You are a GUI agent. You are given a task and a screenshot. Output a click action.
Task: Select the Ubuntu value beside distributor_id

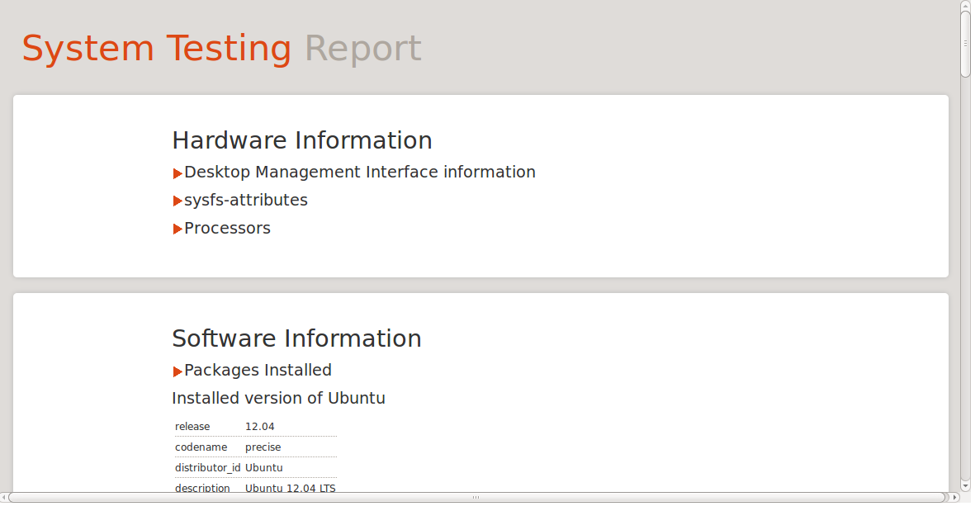[x=263, y=468]
